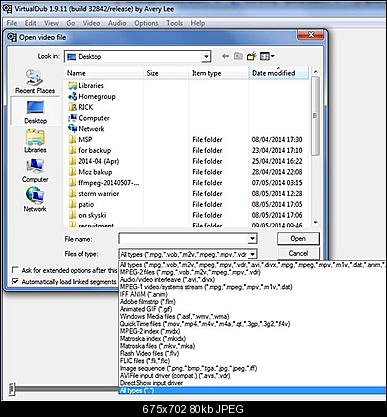This screenshot has width=387, height=417.
Task: Select the 2014-04 (Apr) folder
Action: tap(94, 161)
